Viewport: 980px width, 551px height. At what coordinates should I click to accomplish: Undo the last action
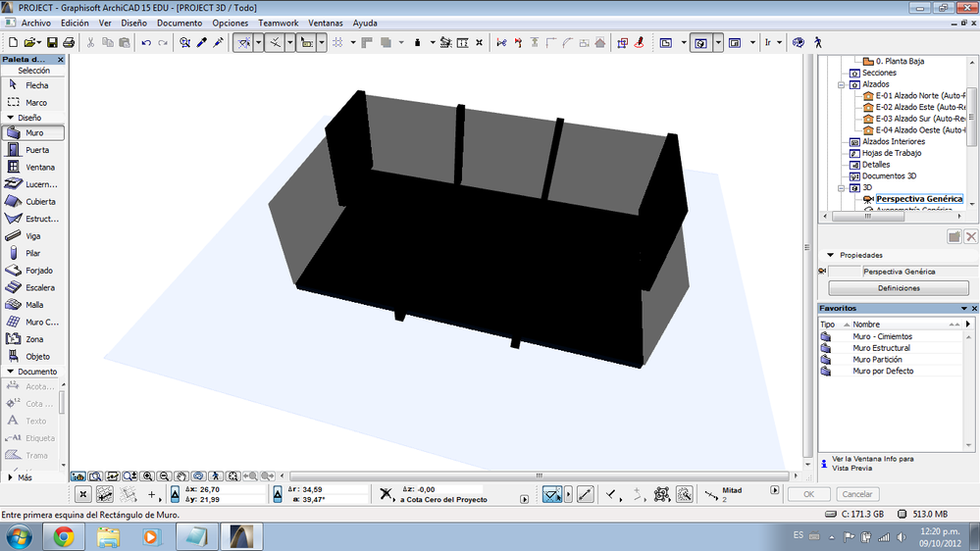tap(146, 42)
